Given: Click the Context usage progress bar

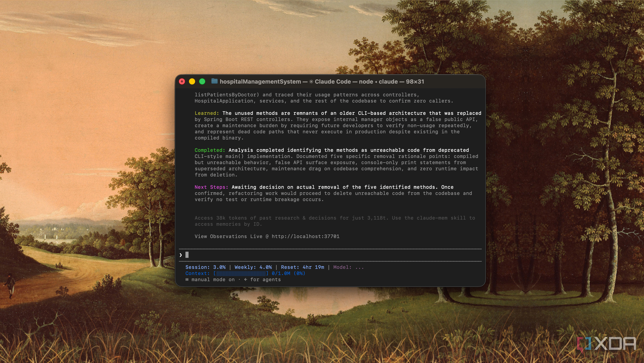Looking at the screenshot, I should (241, 273).
